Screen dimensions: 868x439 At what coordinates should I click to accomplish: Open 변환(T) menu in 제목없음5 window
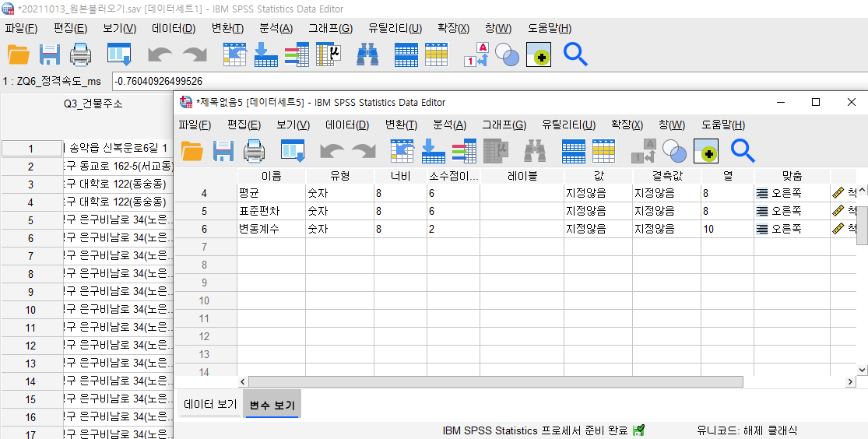(x=401, y=125)
